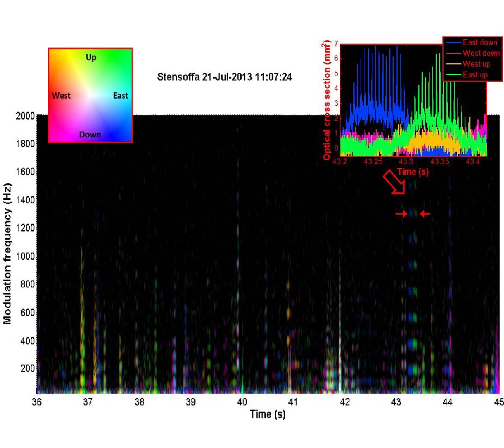Click the small right-pointing red arrow

401,213
